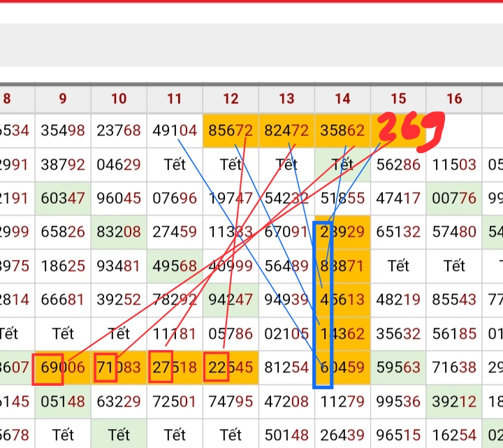
Task: Select the highlighted cell 22545
Action: (231, 368)
